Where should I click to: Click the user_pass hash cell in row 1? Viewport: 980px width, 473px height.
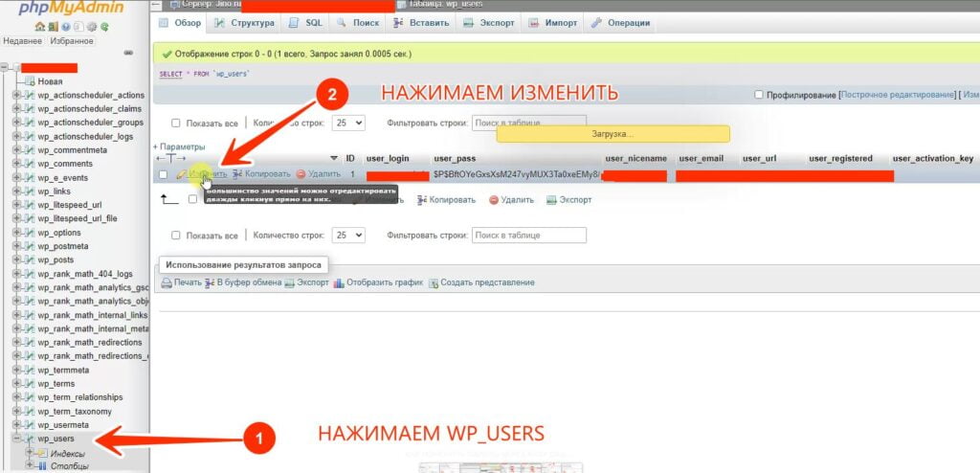516,174
